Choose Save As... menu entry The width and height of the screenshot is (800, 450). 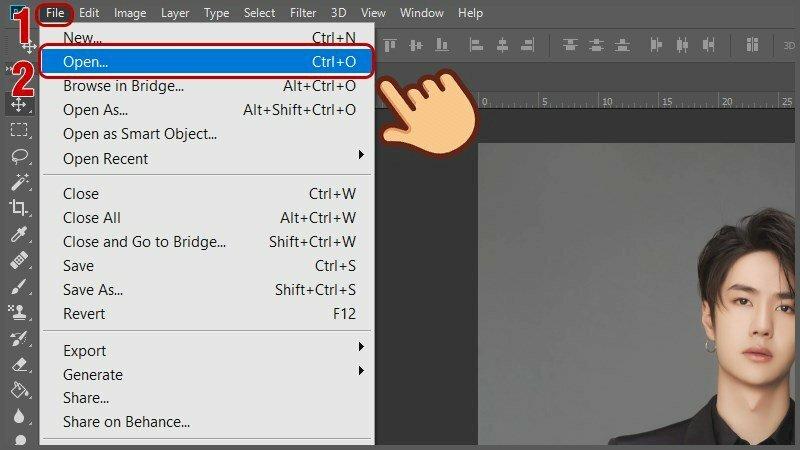[207, 289]
